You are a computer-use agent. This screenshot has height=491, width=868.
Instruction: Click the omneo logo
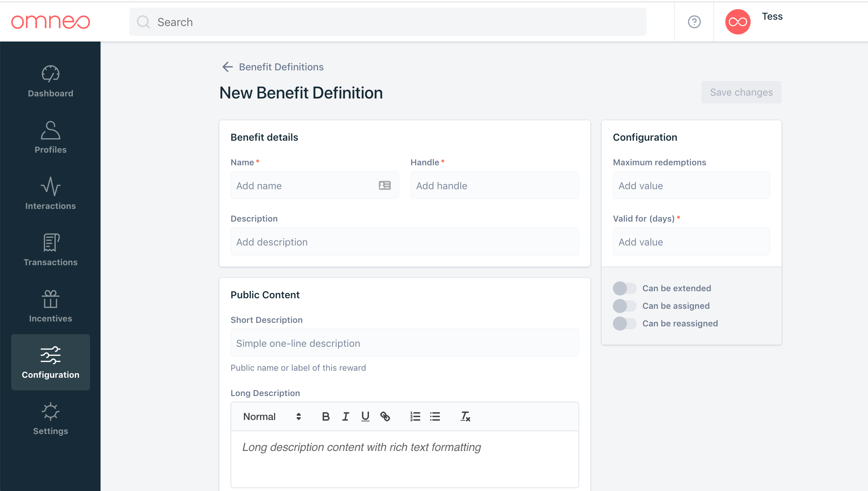51,22
